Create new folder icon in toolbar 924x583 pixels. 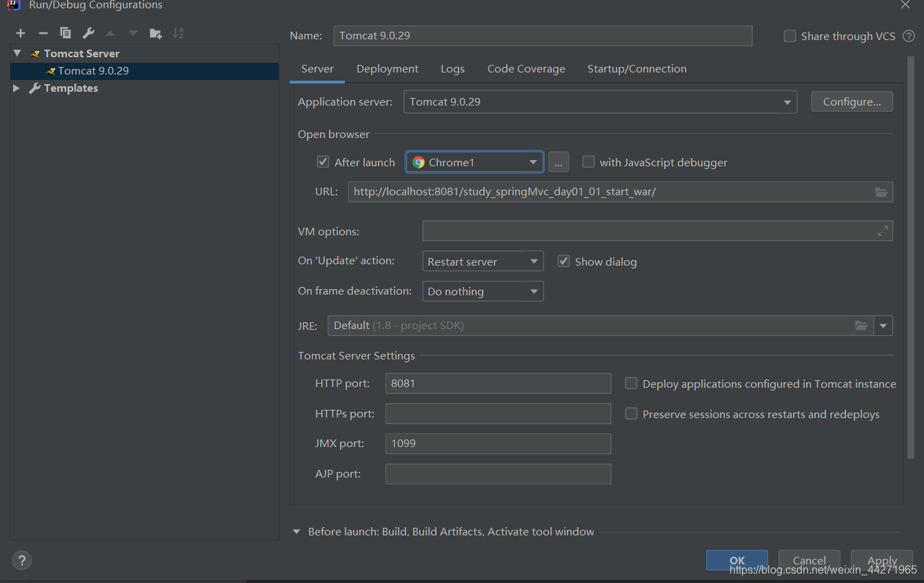156,33
